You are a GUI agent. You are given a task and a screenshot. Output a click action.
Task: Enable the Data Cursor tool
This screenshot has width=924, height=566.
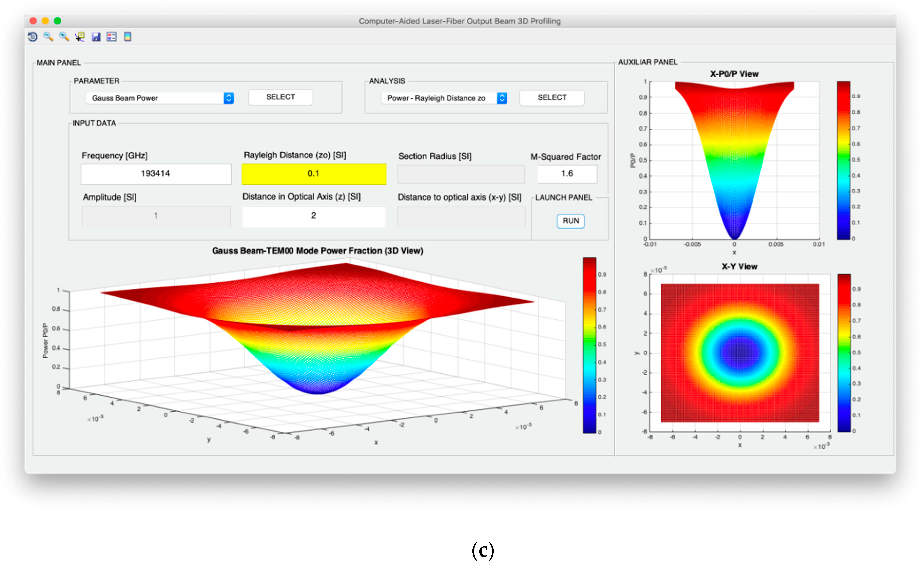[80, 37]
